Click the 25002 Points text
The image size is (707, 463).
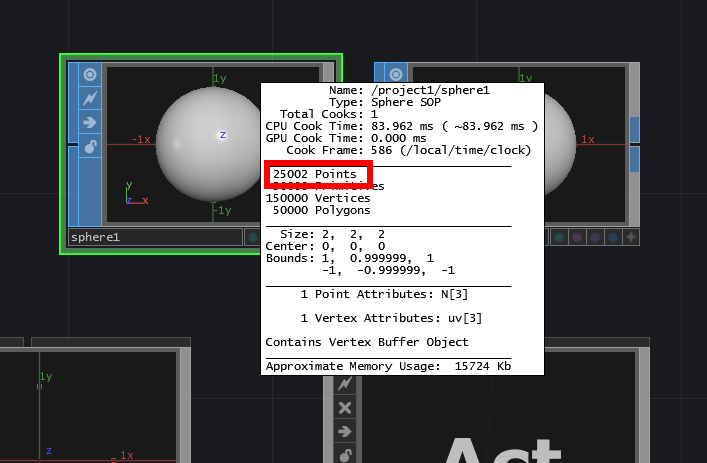315,174
